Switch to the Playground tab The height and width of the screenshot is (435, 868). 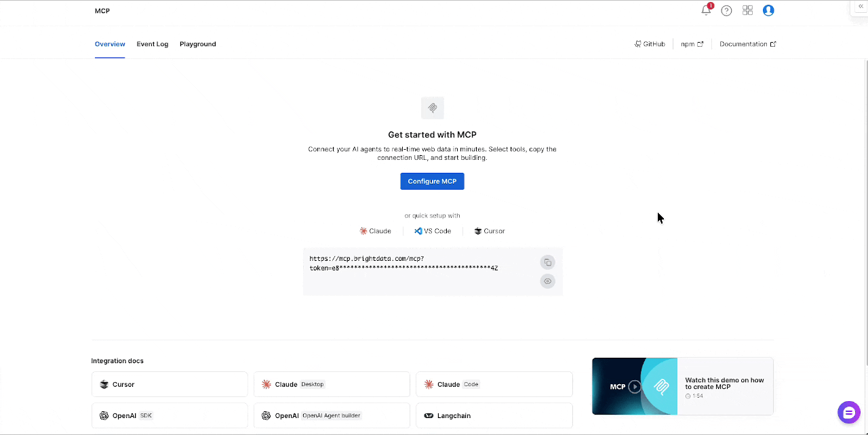[198, 44]
